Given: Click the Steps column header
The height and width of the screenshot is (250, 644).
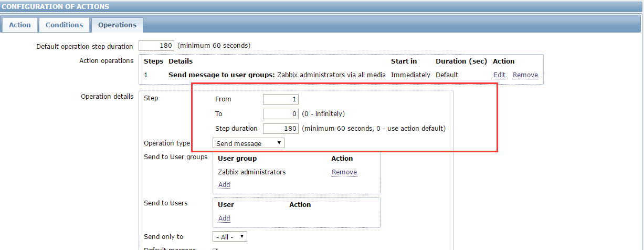Looking at the screenshot, I should [153, 61].
